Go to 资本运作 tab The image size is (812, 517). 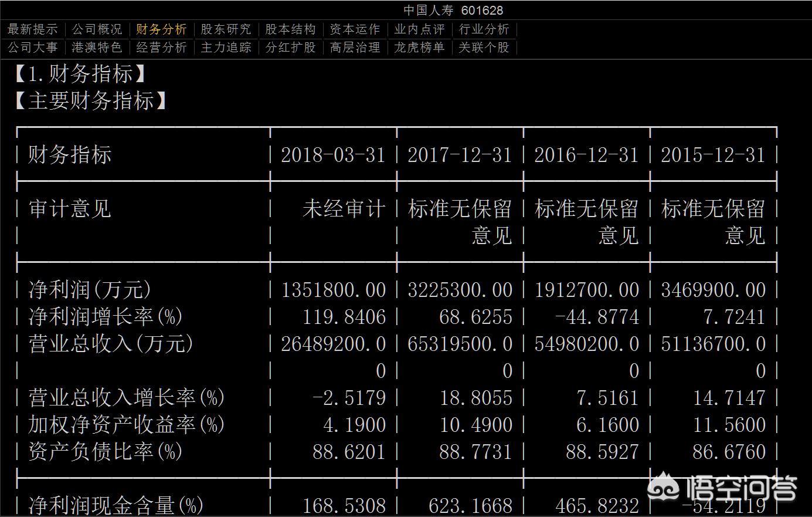coord(355,29)
